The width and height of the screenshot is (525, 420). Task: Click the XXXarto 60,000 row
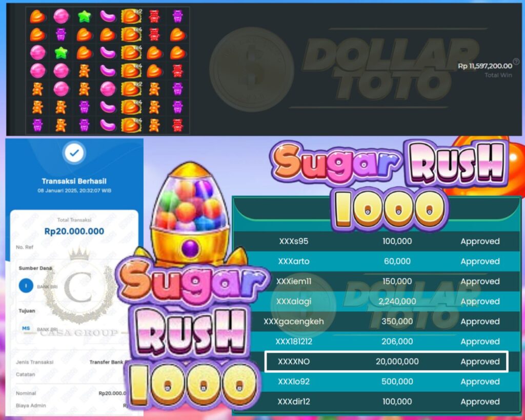coord(377,261)
